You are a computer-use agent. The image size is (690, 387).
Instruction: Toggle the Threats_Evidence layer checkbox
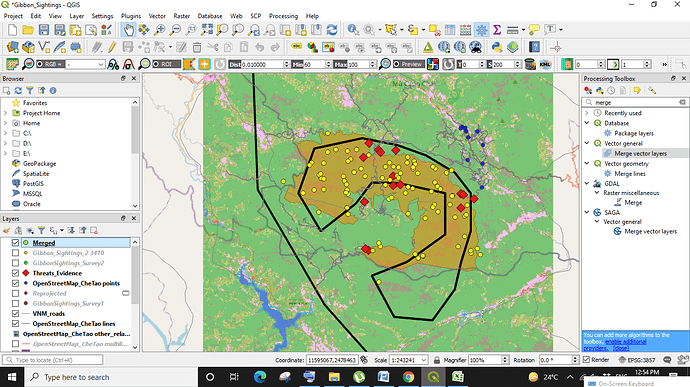(x=15, y=273)
